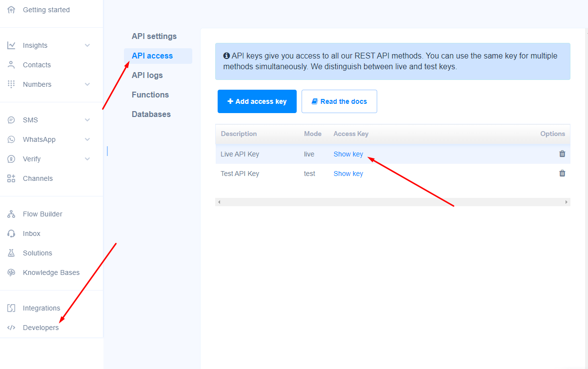This screenshot has width=588, height=369.
Task: Expand the Insights menu chevron
Action: 87,45
